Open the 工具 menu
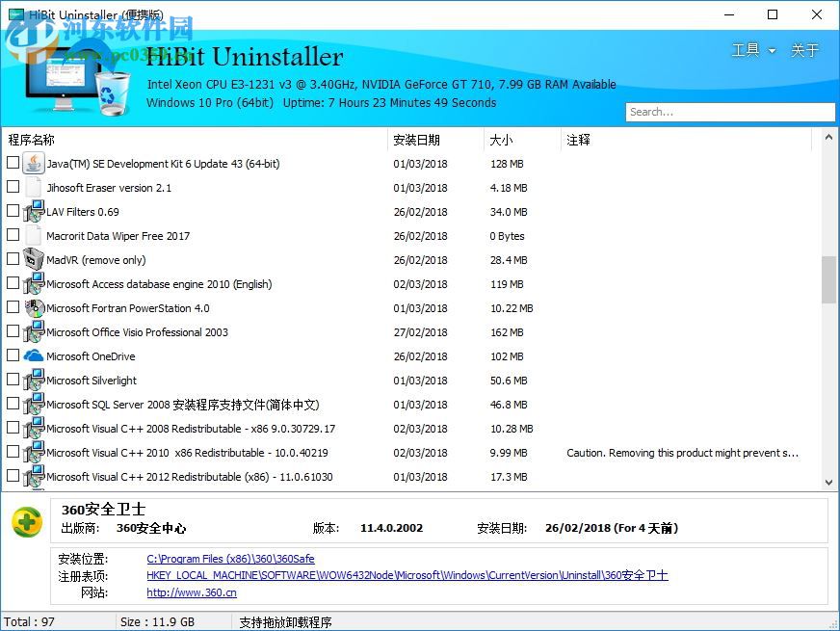This screenshot has width=840, height=631. click(747, 49)
